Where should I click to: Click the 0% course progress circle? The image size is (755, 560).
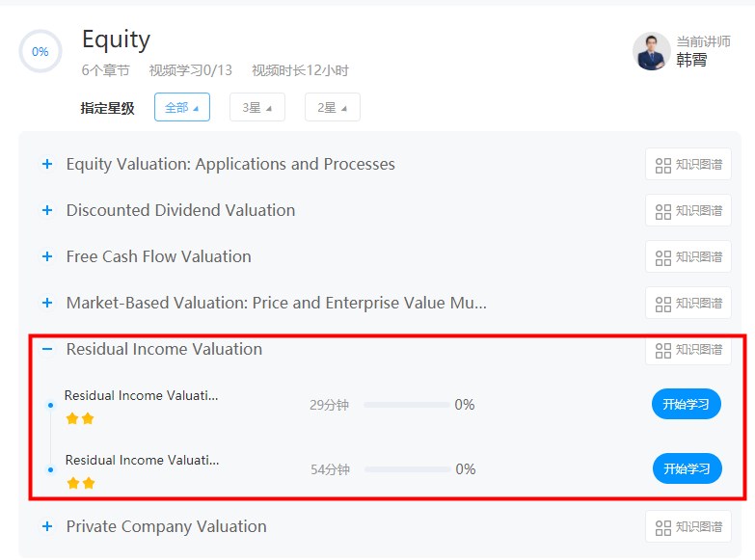coord(40,52)
